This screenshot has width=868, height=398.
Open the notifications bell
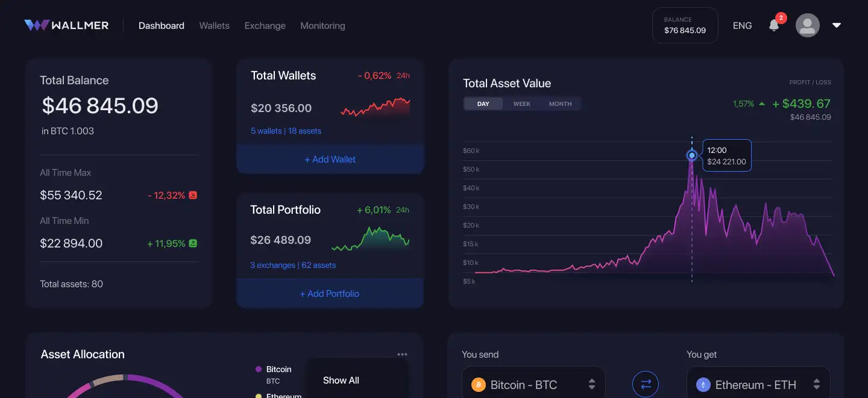point(775,25)
